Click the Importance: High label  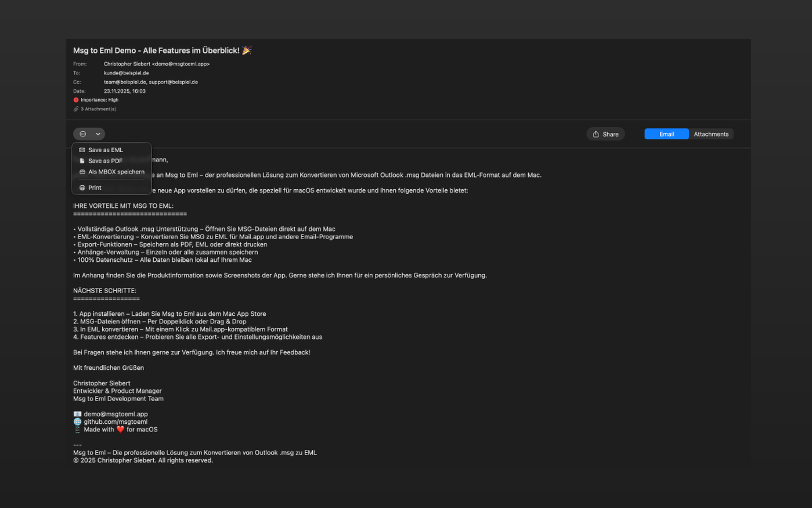(x=99, y=100)
